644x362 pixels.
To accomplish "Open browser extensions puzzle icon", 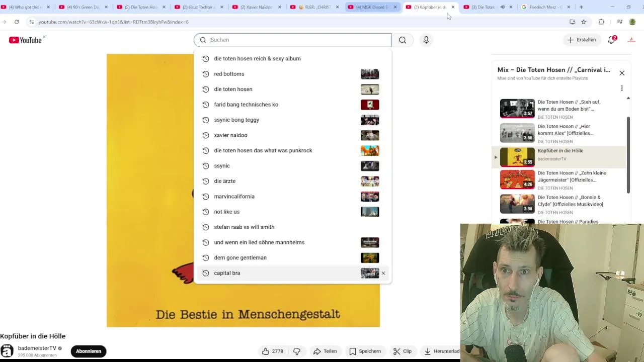I will 601,22.
